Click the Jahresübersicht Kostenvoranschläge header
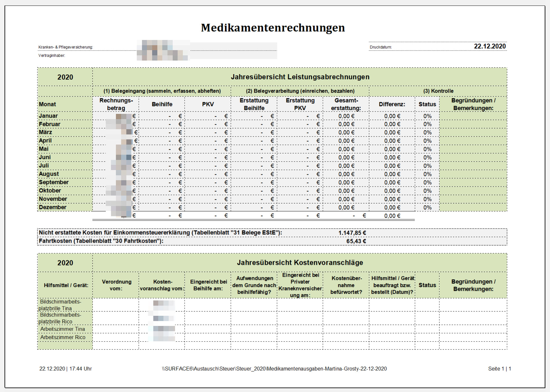This screenshot has width=550, height=392. coord(300,263)
